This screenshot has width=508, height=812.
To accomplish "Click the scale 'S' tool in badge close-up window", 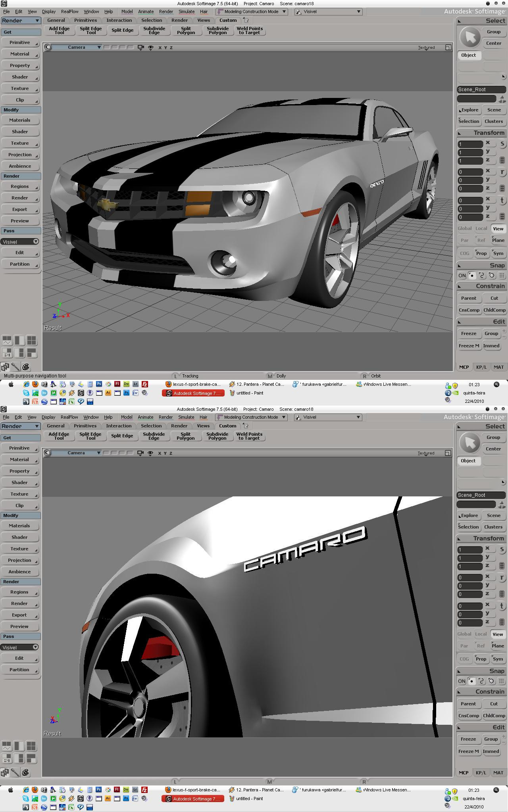I will 502,550.
